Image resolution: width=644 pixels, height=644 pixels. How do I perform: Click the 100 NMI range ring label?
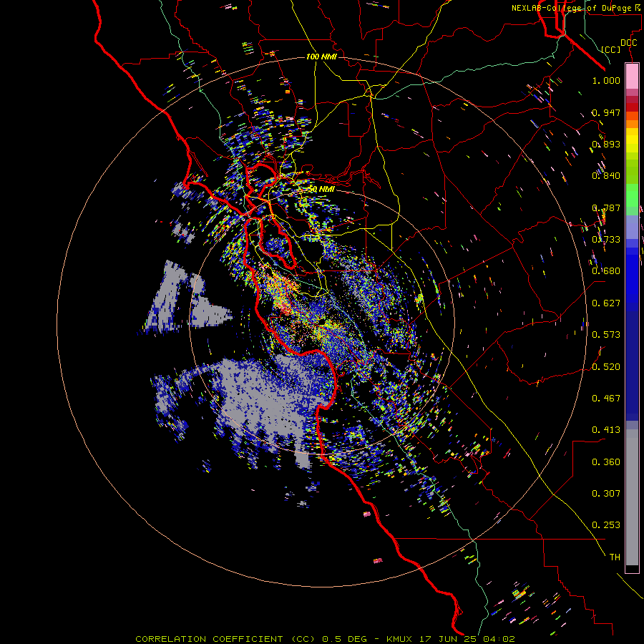click(x=321, y=57)
